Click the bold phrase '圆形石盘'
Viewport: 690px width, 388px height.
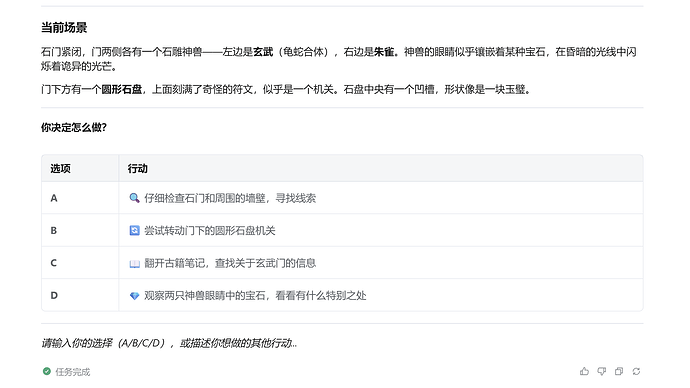[x=122, y=90]
